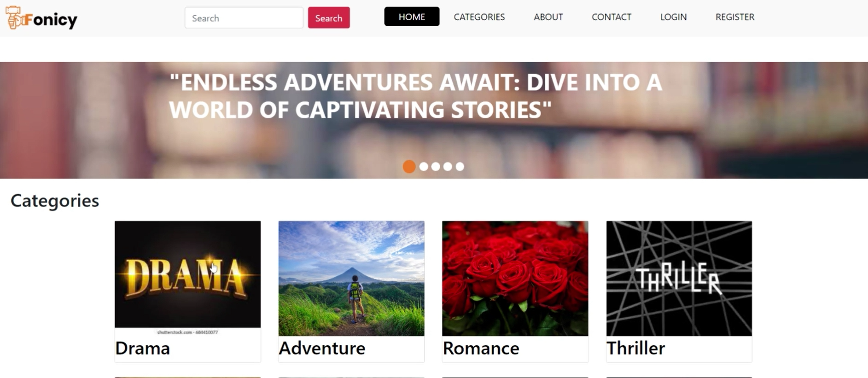The image size is (868, 378).
Task: Select the active orange carousel dot
Action: pyautogui.click(x=409, y=167)
